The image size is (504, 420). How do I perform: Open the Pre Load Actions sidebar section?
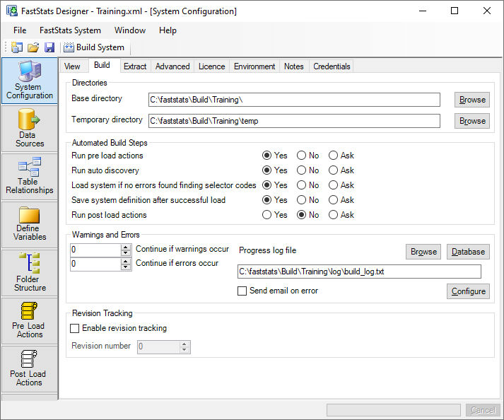click(x=30, y=320)
